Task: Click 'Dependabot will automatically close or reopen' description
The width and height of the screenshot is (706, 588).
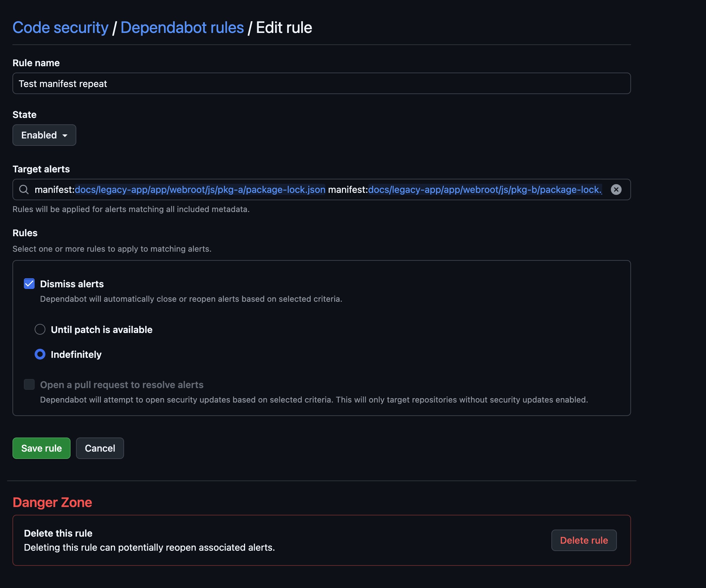Action: [191, 299]
